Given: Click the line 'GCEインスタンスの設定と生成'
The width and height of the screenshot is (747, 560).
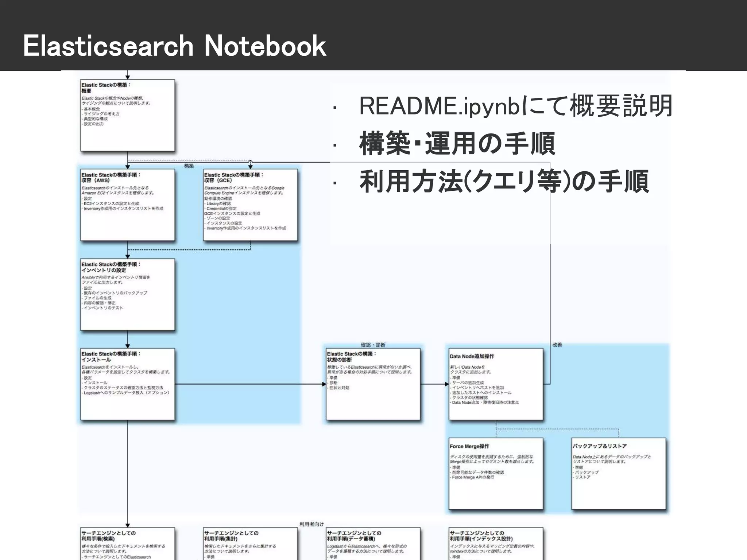Looking at the screenshot, I should point(232,213).
